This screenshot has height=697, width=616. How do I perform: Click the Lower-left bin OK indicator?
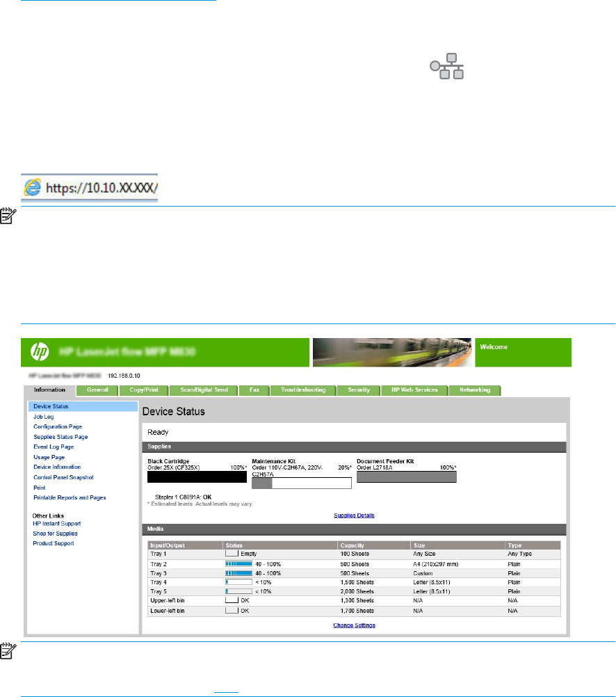point(232,611)
